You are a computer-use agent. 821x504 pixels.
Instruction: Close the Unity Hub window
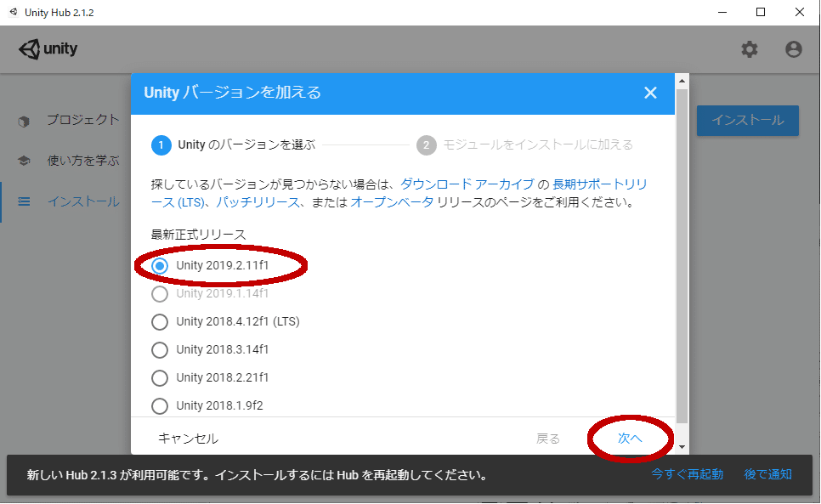[800, 12]
